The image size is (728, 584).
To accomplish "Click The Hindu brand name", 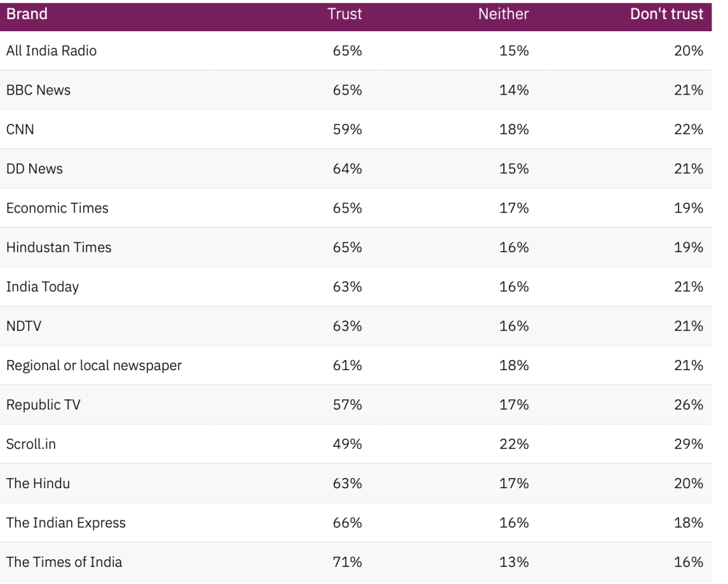I will point(38,484).
